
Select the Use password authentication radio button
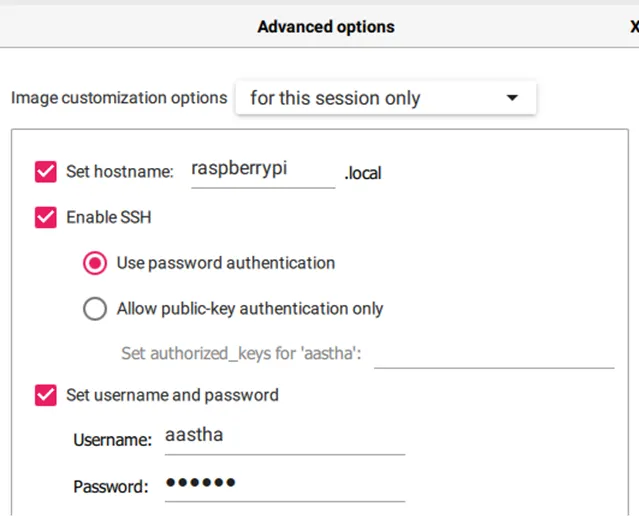pyautogui.click(x=96, y=263)
